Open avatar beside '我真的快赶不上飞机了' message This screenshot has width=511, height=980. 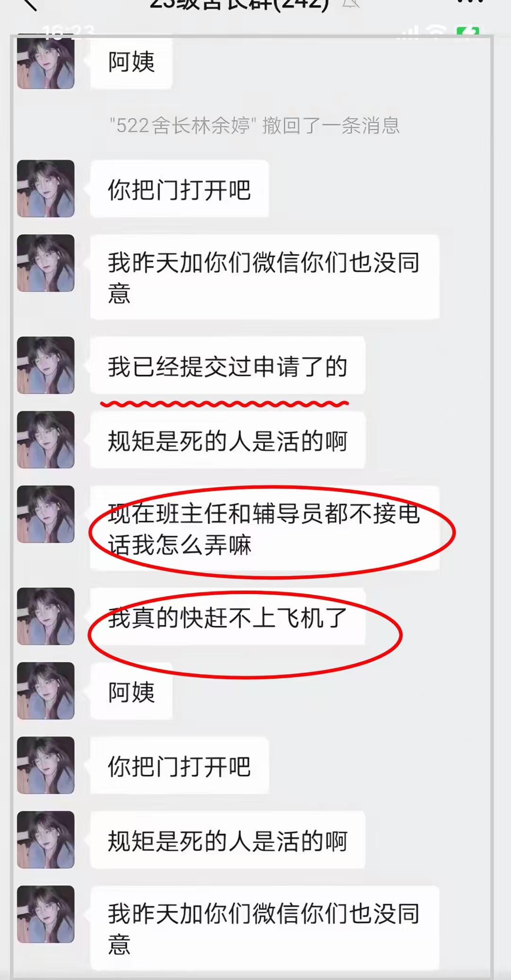pyautogui.click(x=46, y=616)
